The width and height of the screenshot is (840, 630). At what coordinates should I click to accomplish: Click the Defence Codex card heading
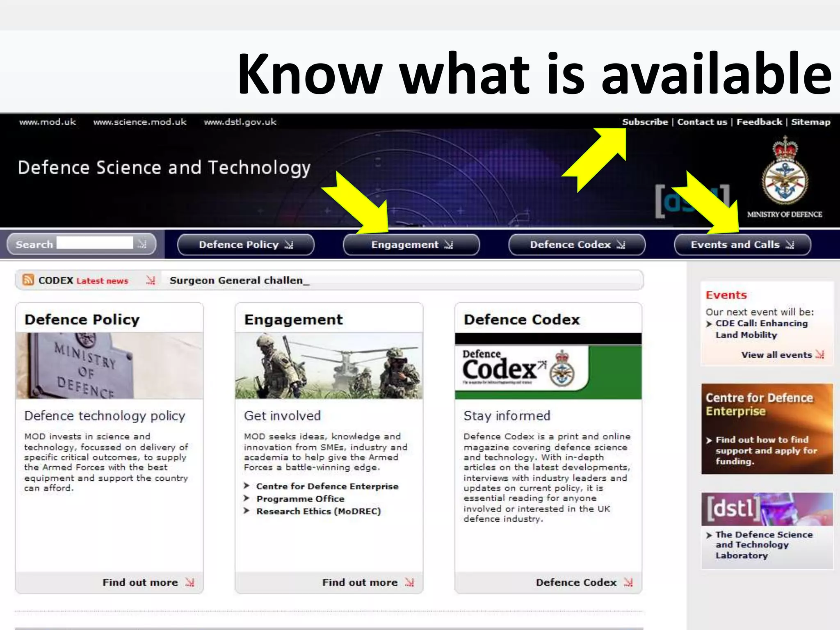point(522,320)
